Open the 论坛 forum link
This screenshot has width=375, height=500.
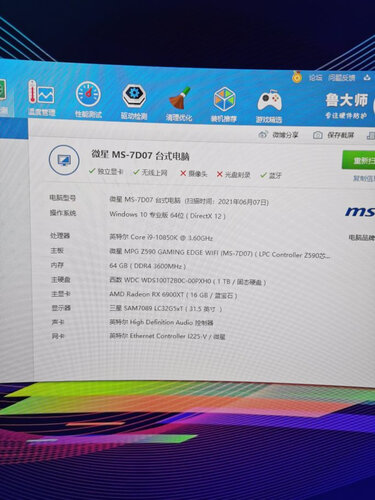click(315, 78)
